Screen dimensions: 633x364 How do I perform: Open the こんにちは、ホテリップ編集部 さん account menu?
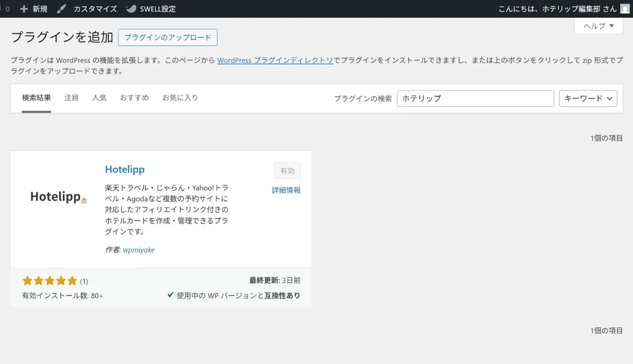[564, 9]
